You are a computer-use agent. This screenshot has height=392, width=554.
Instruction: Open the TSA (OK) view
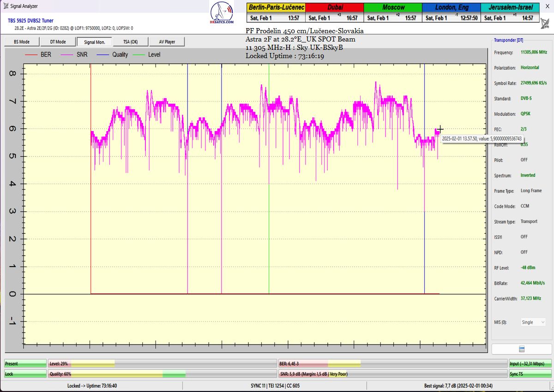tap(131, 42)
